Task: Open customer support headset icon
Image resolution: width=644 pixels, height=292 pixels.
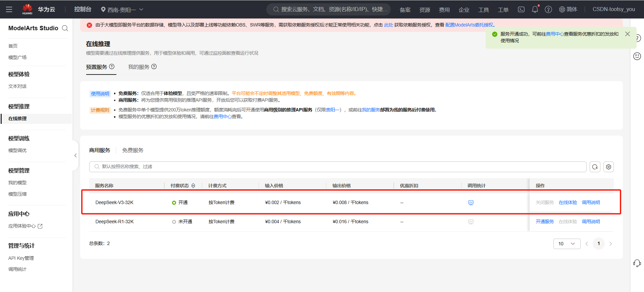Action: click(x=637, y=263)
